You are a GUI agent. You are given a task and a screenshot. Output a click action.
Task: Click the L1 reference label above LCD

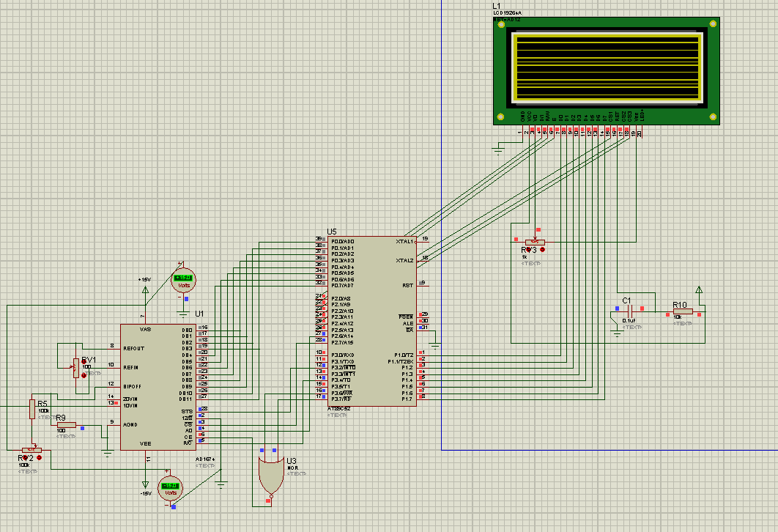[x=496, y=6]
